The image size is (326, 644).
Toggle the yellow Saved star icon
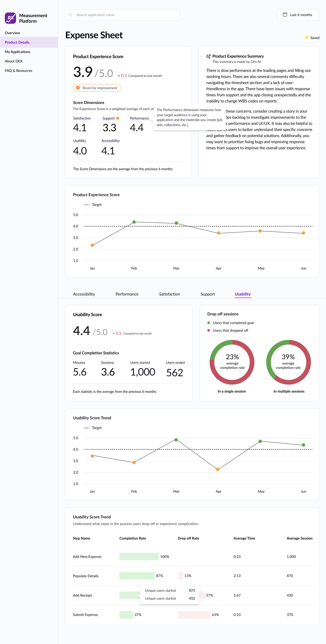[x=306, y=38]
